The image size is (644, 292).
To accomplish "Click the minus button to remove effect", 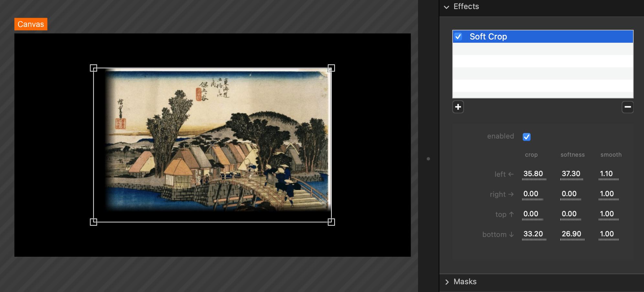I will pos(627,107).
